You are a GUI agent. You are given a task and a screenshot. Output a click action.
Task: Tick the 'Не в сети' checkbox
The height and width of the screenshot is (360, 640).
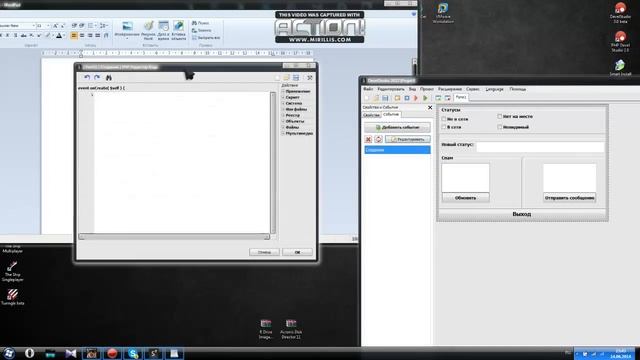(444, 119)
